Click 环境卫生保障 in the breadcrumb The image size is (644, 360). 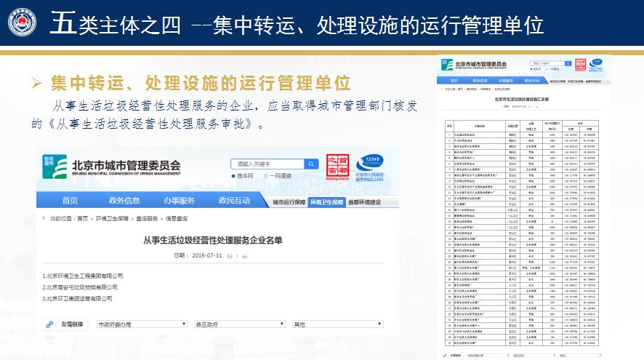112,219
